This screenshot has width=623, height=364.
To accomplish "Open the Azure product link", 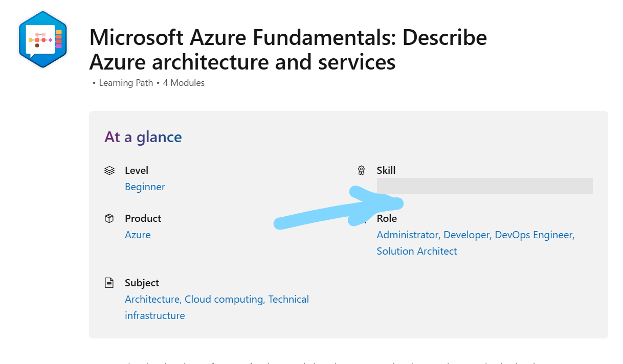I will click(x=138, y=235).
